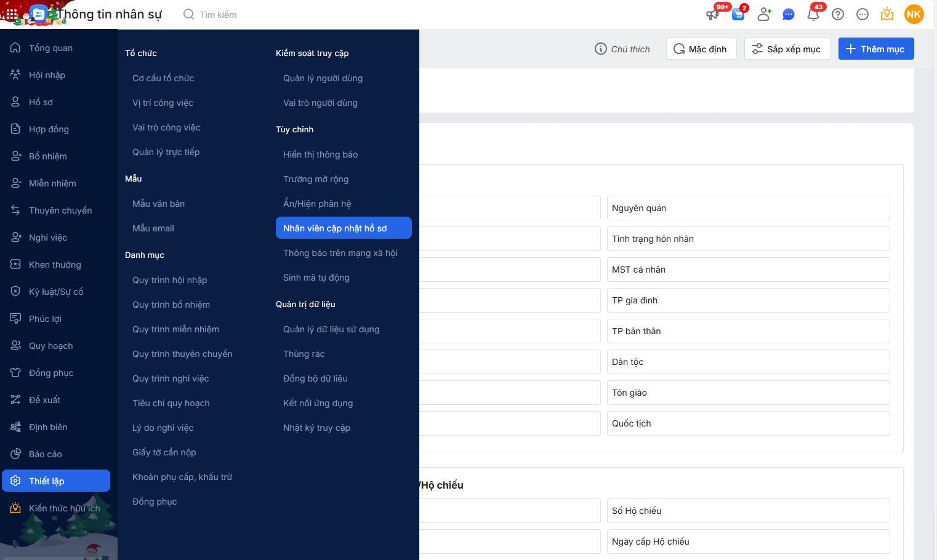Click the Khen thưởng badge icon
Screen dimensions: 937x560
[x=15, y=264]
